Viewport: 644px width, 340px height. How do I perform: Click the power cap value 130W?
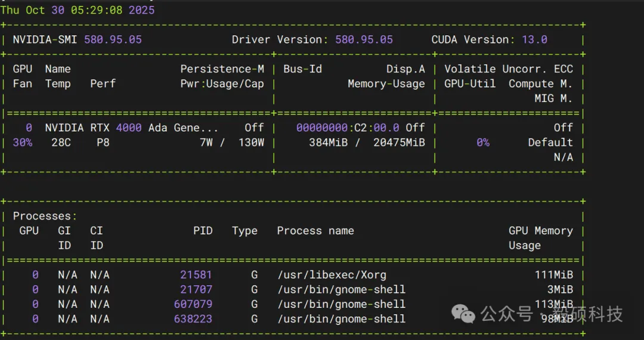251,143
